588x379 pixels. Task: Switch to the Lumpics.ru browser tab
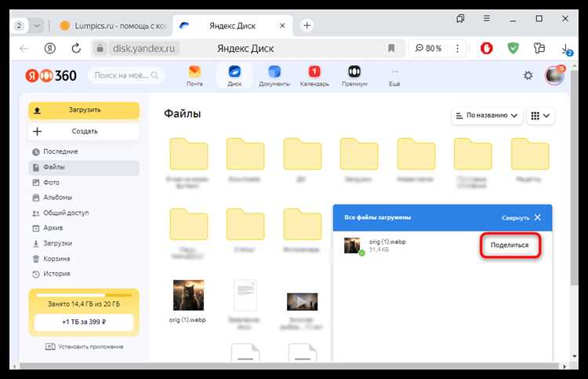click(112, 26)
